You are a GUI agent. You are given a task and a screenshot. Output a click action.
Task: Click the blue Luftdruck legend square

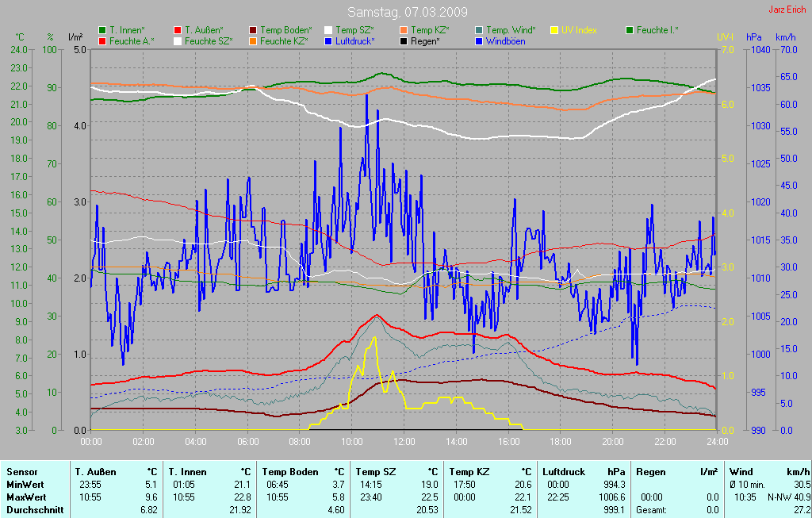tap(328, 40)
